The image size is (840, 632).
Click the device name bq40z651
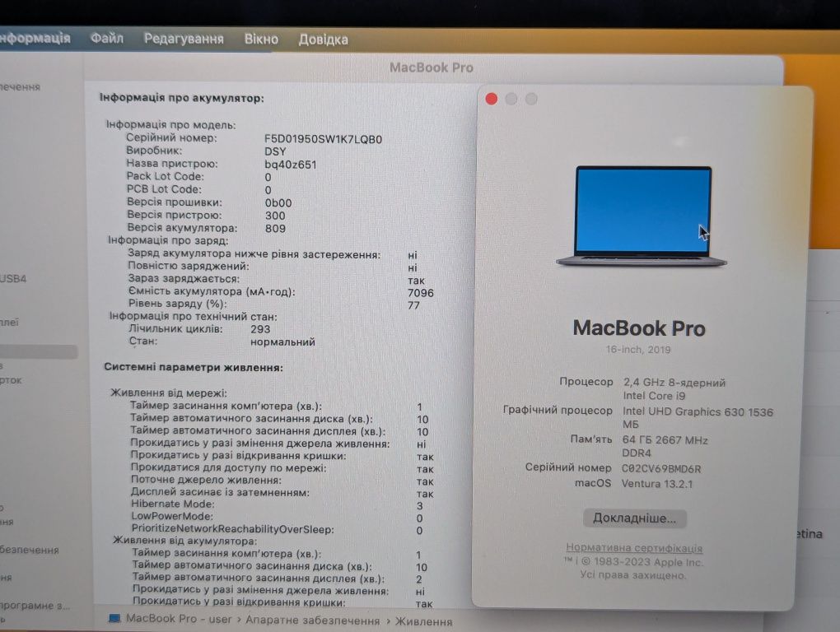291,165
